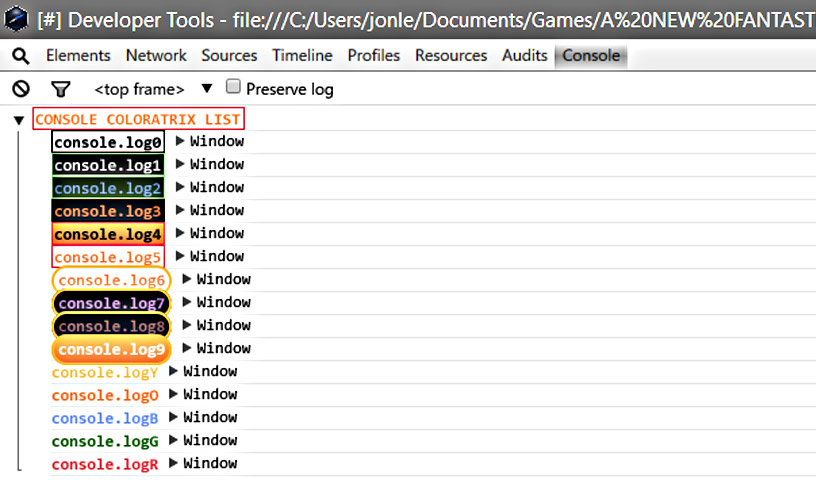816x480 pixels.
Task: Click the Developer Tools window app icon
Action: point(16,19)
